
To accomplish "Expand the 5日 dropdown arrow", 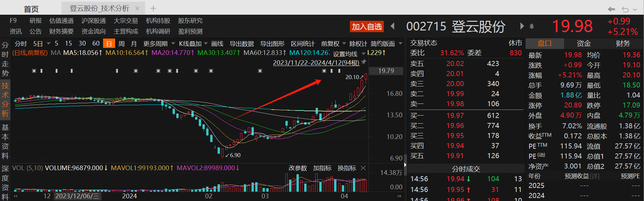I will (x=48, y=44).
